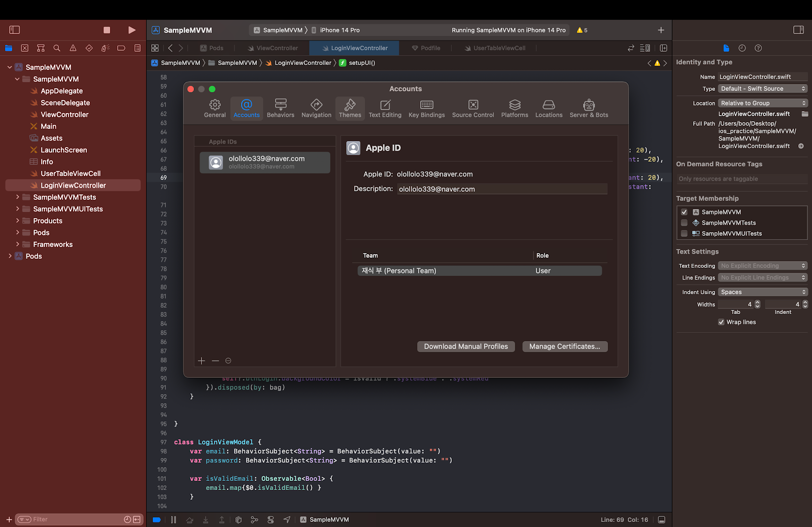Open the Key Bindings preferences tab

[427, 108]
